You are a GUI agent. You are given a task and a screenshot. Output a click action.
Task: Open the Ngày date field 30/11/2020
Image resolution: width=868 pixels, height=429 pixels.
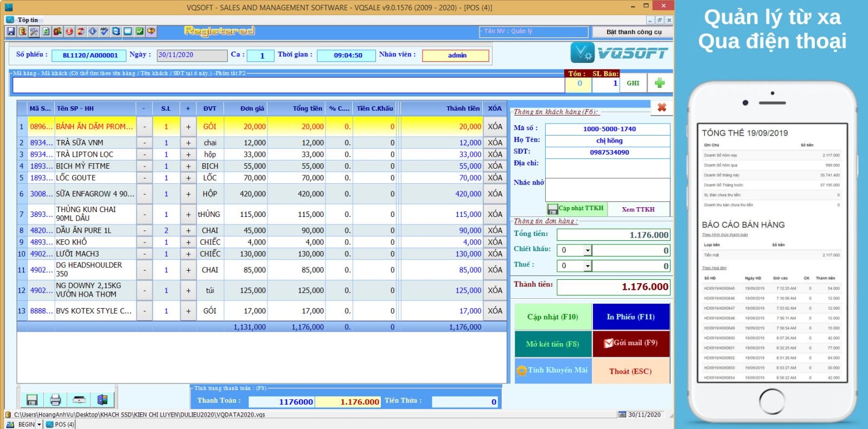192,55
